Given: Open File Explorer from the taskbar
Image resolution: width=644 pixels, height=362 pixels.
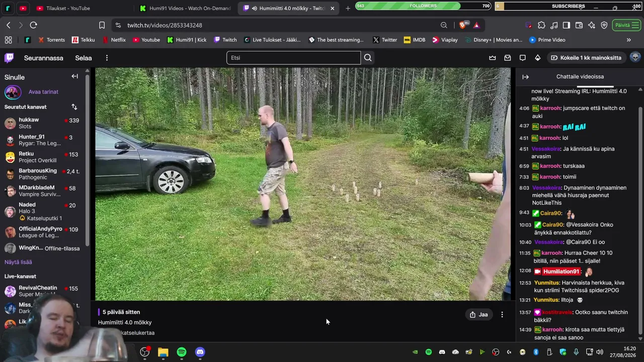Looking at the screenshot, I should click(163, 352).
